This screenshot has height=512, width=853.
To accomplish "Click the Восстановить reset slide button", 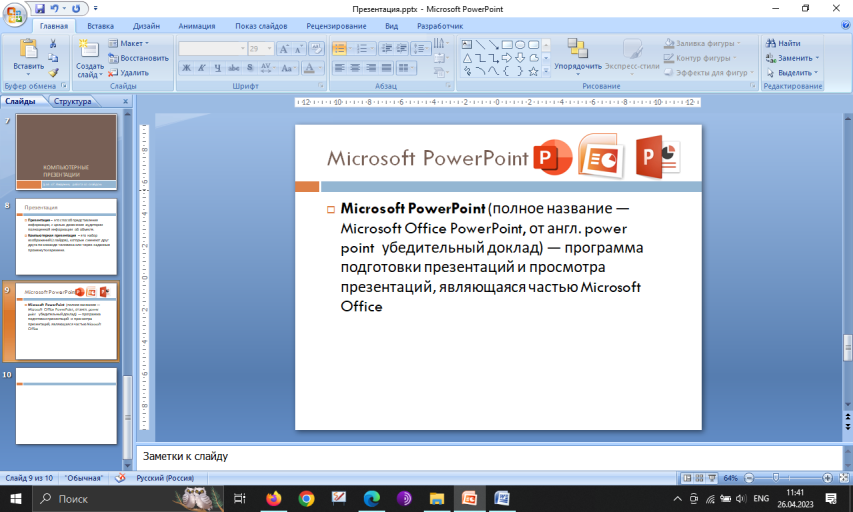I will (x=138, y=58).
